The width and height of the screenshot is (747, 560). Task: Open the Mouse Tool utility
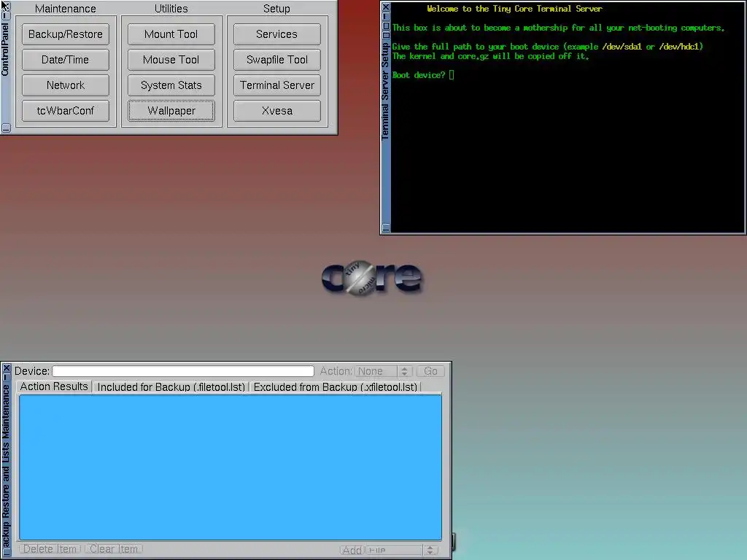[x=171, y=60]
